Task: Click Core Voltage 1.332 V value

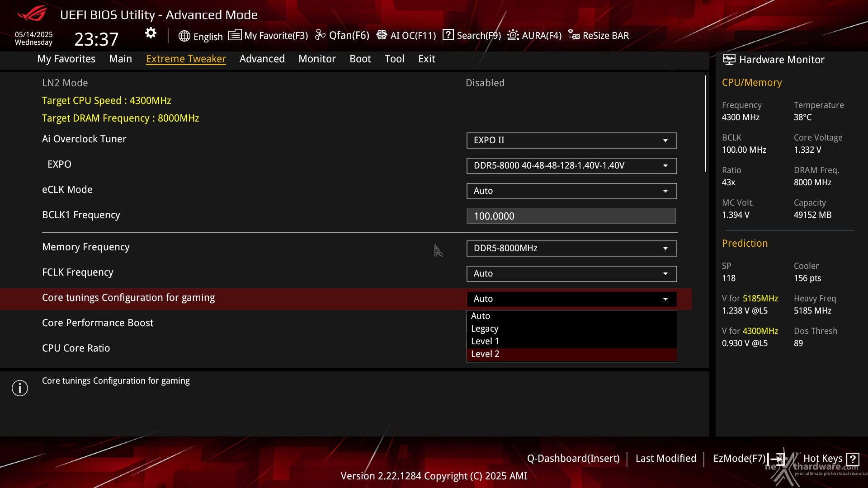Action: point(807,150)
